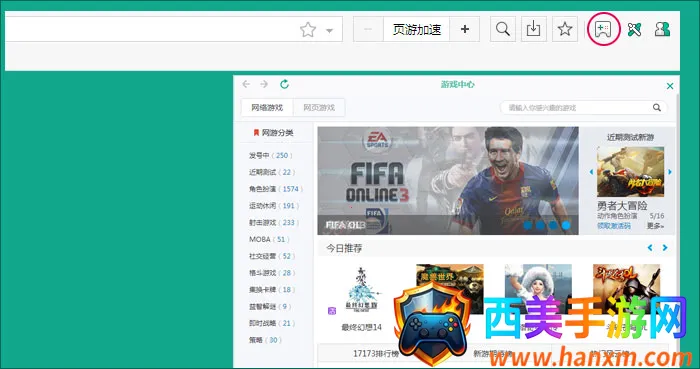
Task: Go forward in the game center panel
Action: 264,84
